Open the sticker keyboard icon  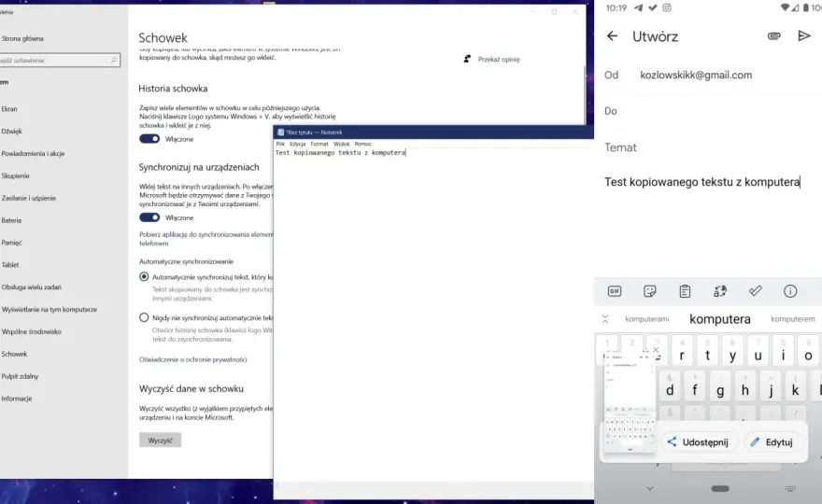[x=649, y=291]
